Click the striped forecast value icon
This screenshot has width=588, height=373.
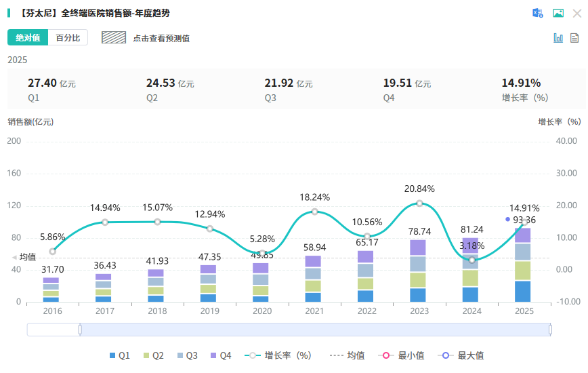[x=114, y=37]
